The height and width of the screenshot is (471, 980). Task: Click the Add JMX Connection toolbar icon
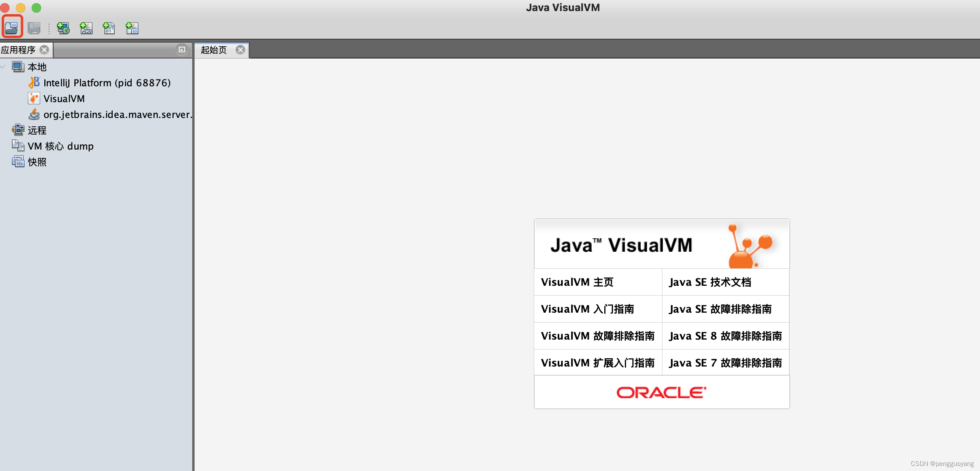(x=86, y=28)
